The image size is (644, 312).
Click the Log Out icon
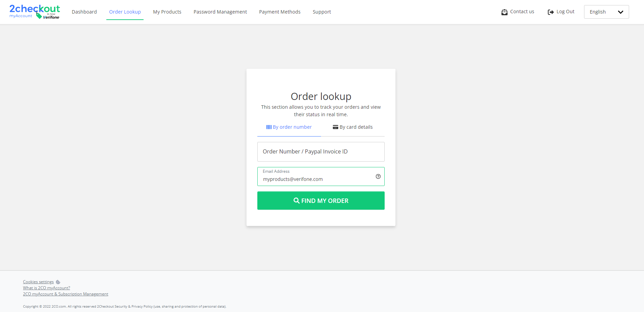(x=550, y=12)
